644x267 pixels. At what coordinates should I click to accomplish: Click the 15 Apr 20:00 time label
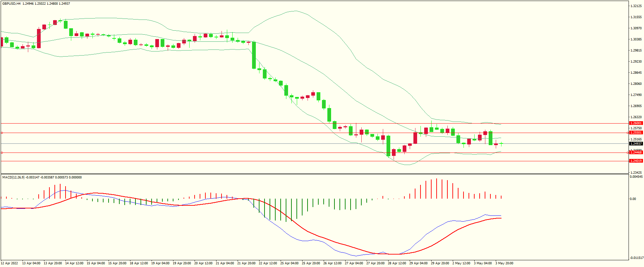pos(117,263)
